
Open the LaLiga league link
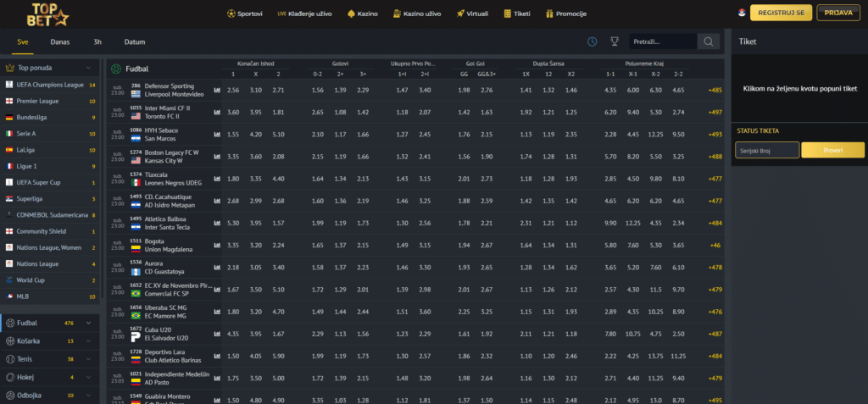[26, 150]
